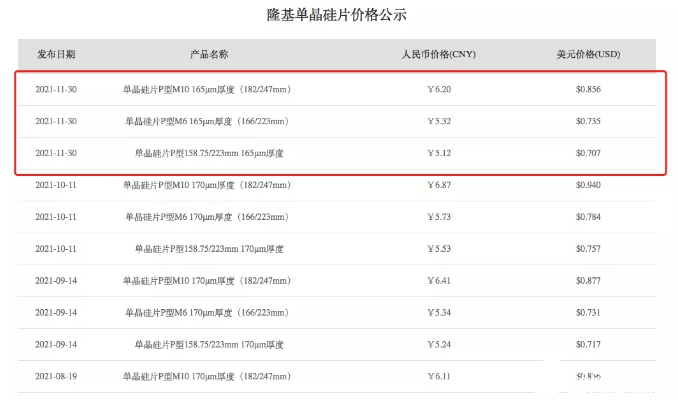Choose the 158.75/223mm 170μm product dated 2021-09-14
The height and width of the screenshot is (404, 678).
[209, 345]
